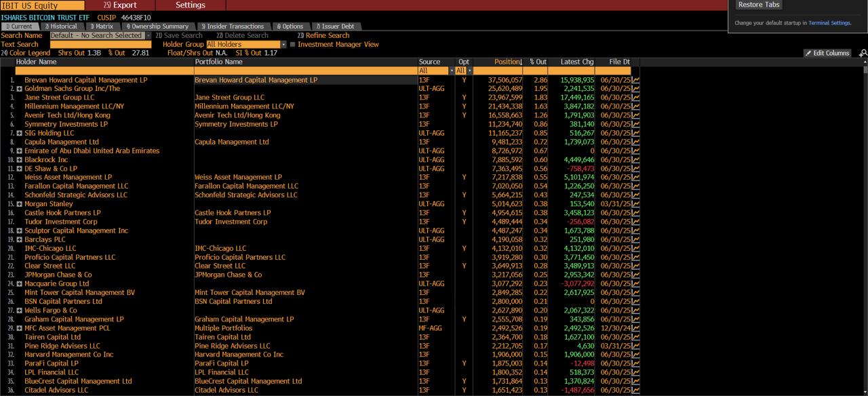Open the Terminal Settings link
This screenshot has height=396, width=868.
click(829, 23)
